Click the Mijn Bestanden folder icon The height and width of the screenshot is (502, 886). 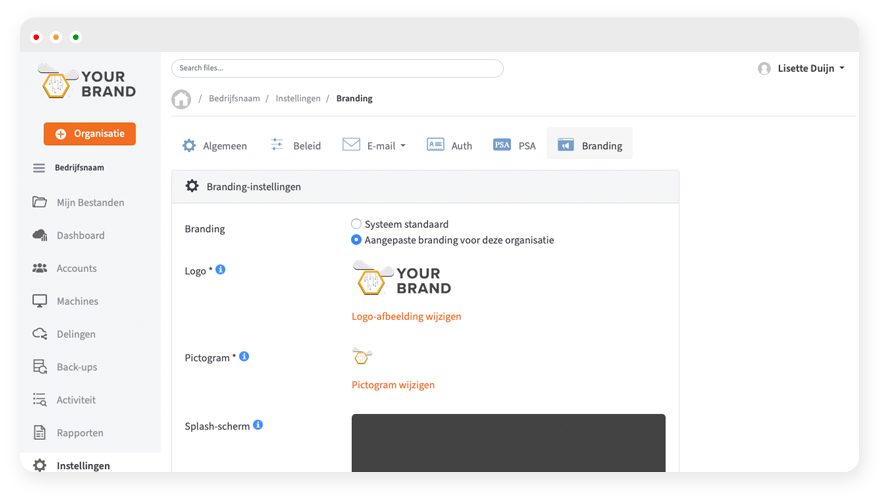pyautogui.click(x=40, y=202)
